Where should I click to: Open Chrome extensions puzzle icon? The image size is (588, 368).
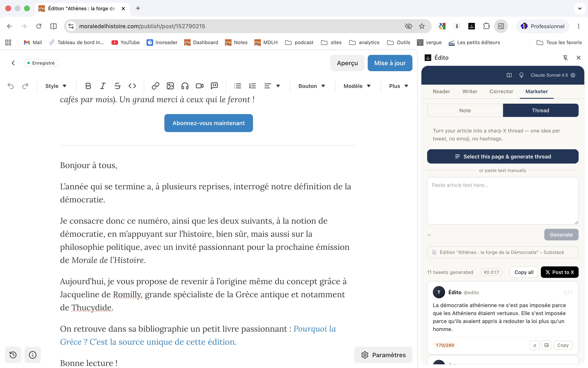tap(486, 26)
